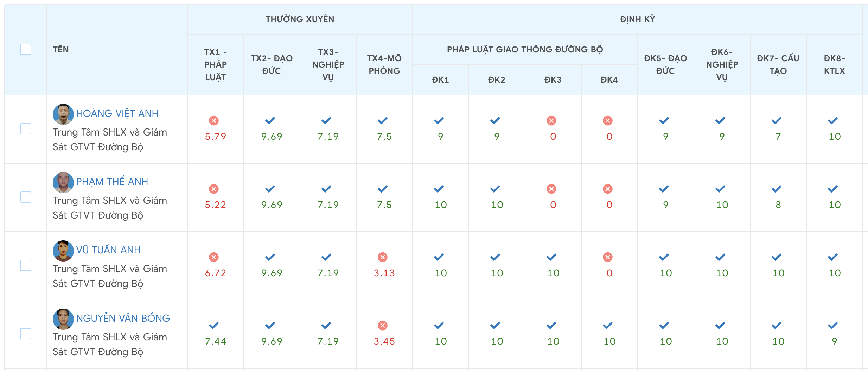This screenshot has height=371, width=868.
Task: Click Vũ Tuấn Anh's avatar photo
Action: (x=63, y=251)
